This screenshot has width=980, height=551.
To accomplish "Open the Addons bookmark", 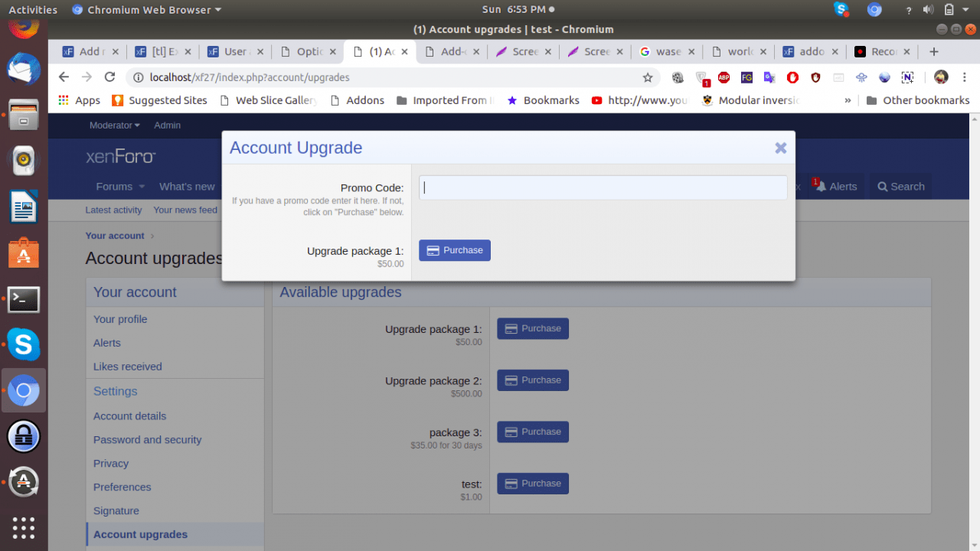I will point(357,100).
